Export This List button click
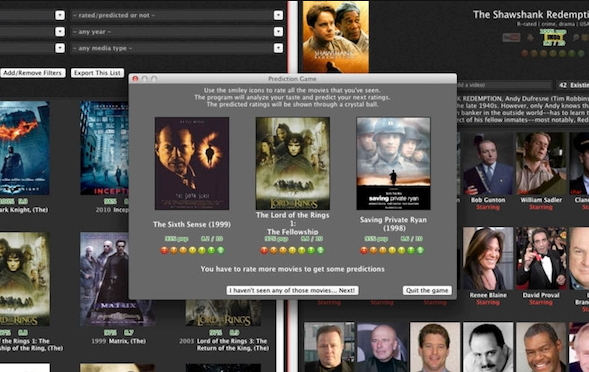The height and width of the screenshot is (372, 589). (97, 73)
